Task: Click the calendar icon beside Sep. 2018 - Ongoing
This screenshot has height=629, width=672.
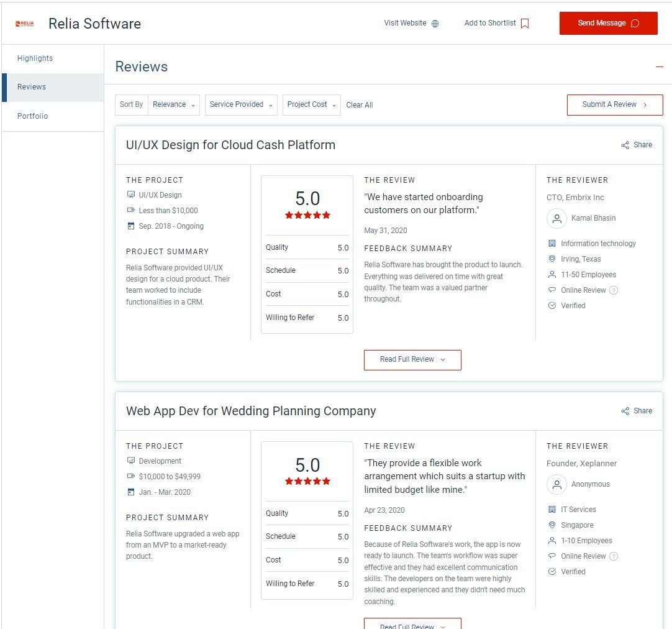Action: coord(130,226)
